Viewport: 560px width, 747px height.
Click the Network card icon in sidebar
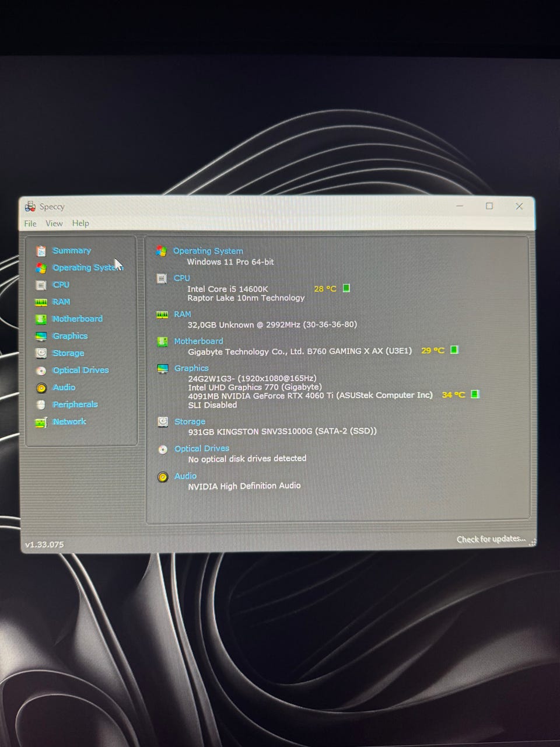[x=41, y=422]
